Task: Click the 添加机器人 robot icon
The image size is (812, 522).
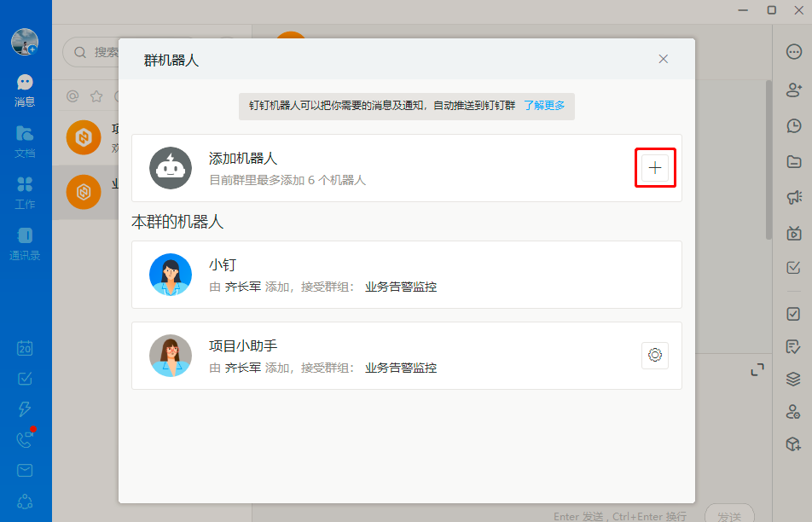Action: point(171,168)
